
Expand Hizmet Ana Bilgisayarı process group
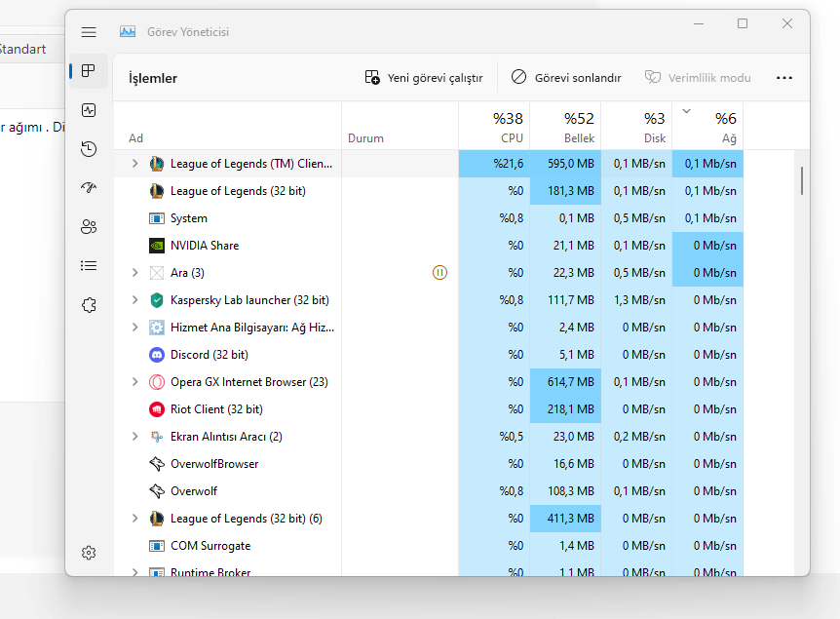135,328
